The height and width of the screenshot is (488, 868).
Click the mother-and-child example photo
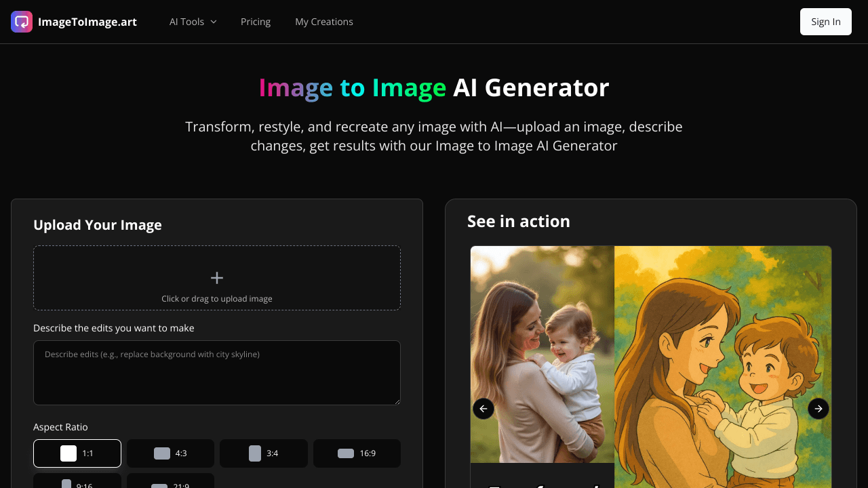[542, 352]
